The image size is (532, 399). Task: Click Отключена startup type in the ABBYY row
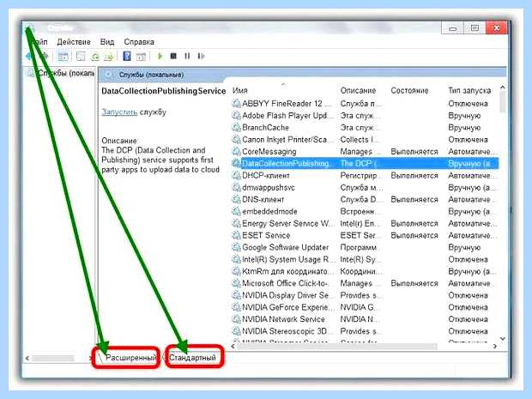click(468, 104)
